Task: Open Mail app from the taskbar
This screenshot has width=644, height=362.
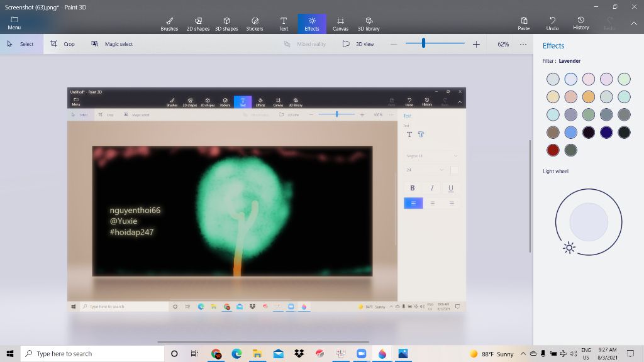Action: (278, 353)
